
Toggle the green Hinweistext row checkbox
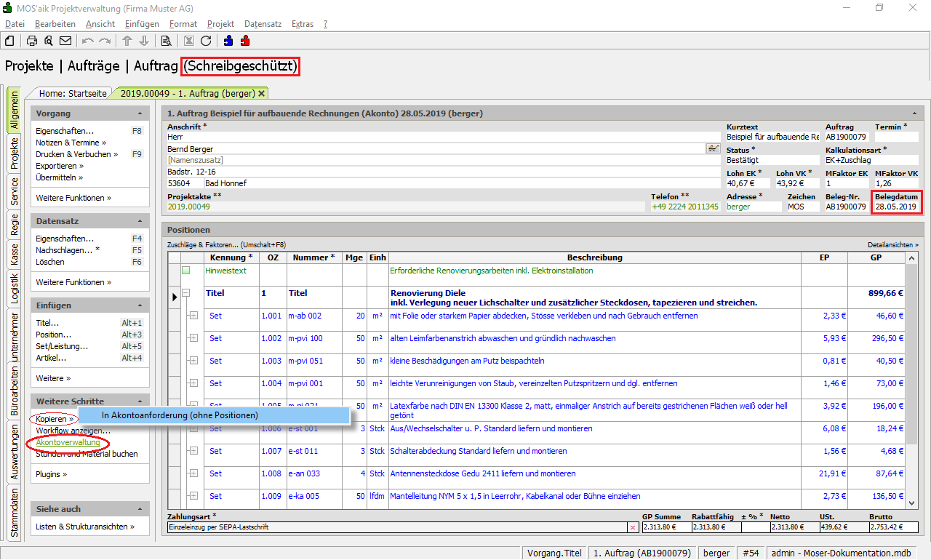(x=185, y=271)
